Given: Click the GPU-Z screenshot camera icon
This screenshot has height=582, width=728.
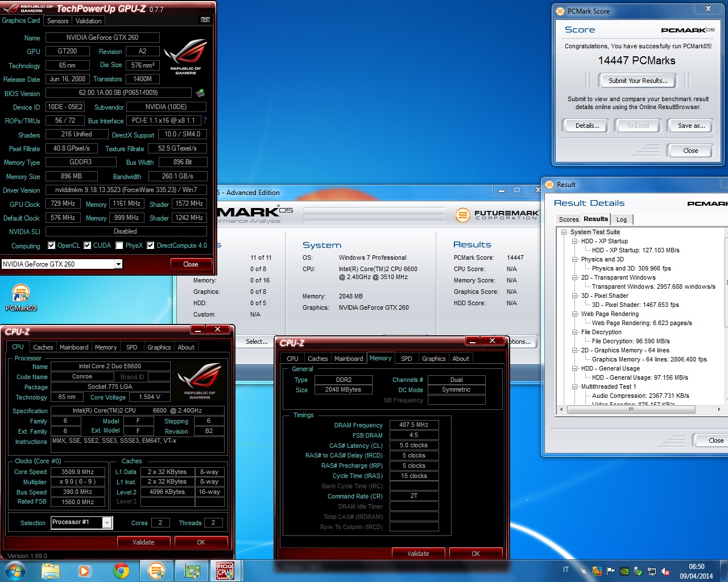Looking at the screenshot, I should point(205,20).
